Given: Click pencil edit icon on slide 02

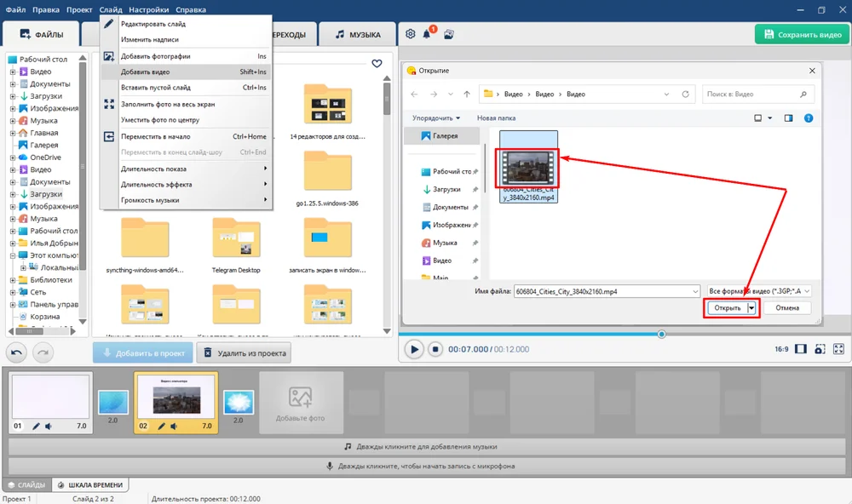Looking at the screenshot, I should (x=159, y=426).
